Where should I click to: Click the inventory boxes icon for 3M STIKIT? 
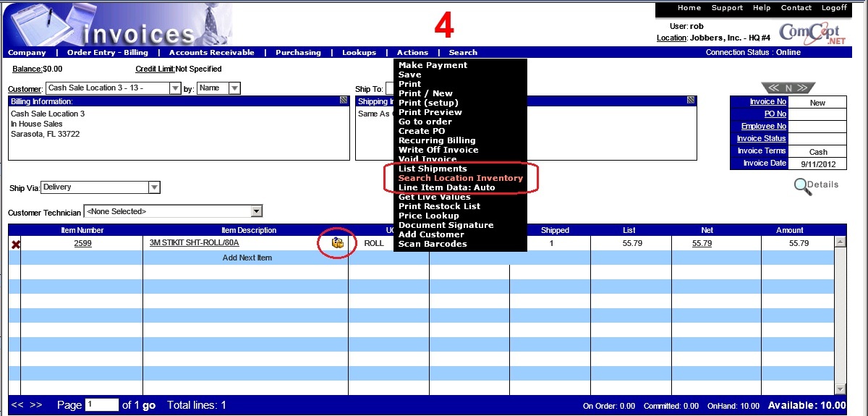pos(337,243)
